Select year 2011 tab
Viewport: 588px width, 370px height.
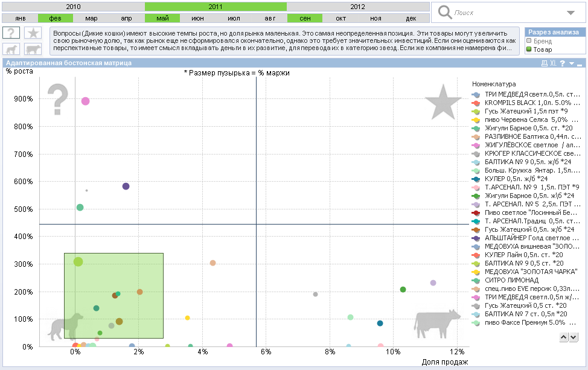pyautogui.click(x=216, y=7)
